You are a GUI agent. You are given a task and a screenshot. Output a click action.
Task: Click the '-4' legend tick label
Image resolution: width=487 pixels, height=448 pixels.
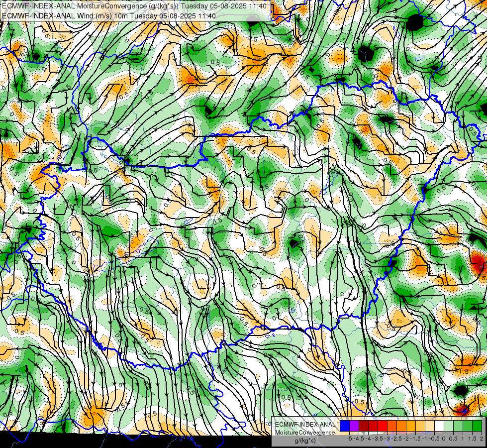point(368,439)
